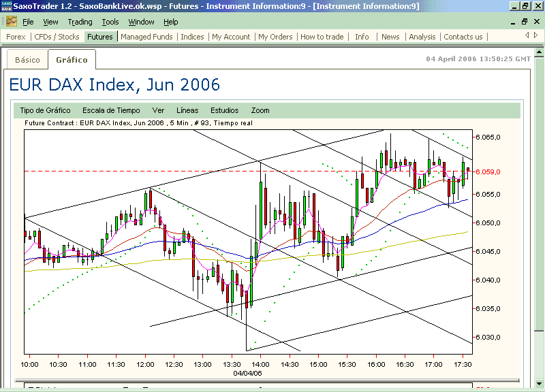Click the 04 April 2006 GMT timestamp
This screenshot has height=392, width=545.
pyautogui.click(x=478, y=59)
